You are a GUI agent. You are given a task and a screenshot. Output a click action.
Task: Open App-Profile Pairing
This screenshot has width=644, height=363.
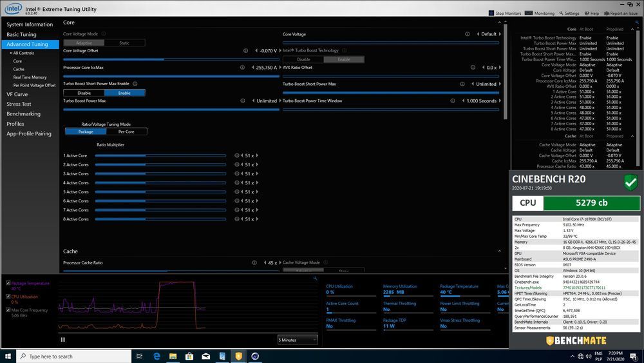point(29,133)
